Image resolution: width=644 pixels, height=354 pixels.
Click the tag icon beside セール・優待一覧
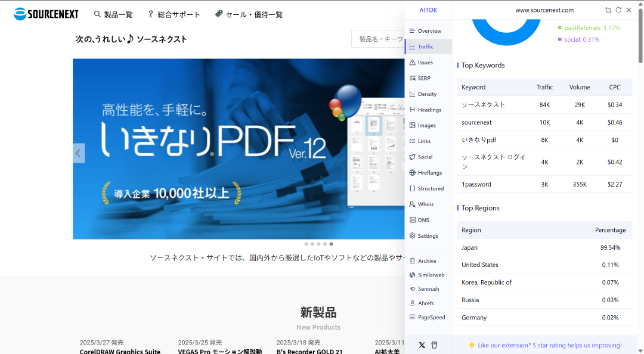pos(219,14)
